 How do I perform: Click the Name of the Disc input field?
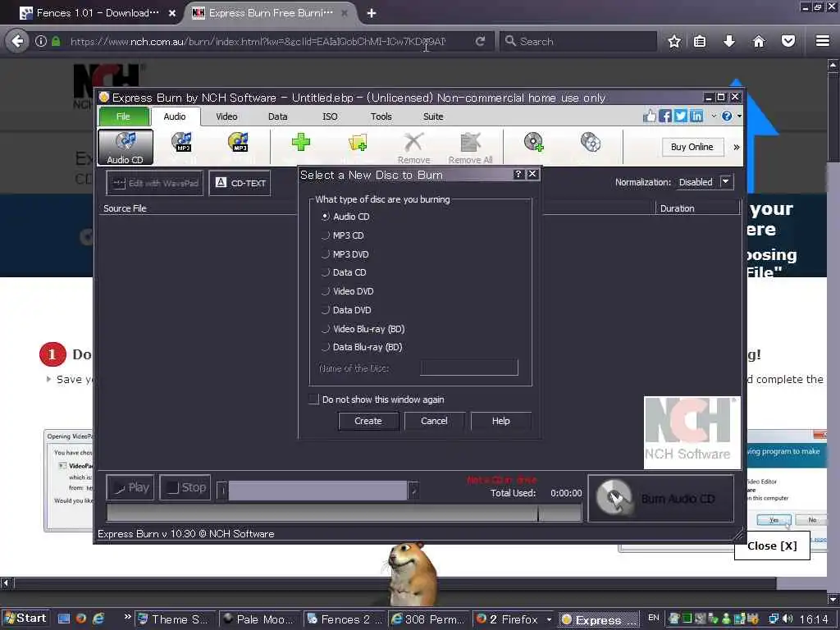[x=468, y=367]
